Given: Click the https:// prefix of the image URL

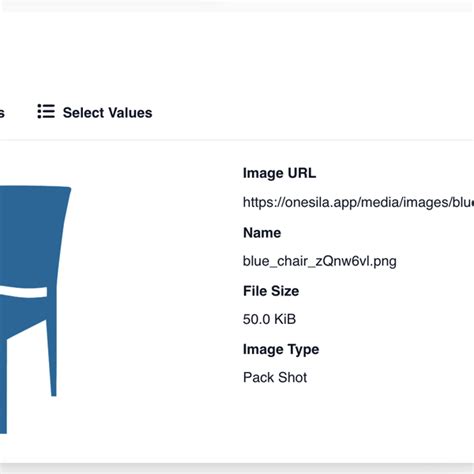Looking at the screenshot, I should (260, 202).
